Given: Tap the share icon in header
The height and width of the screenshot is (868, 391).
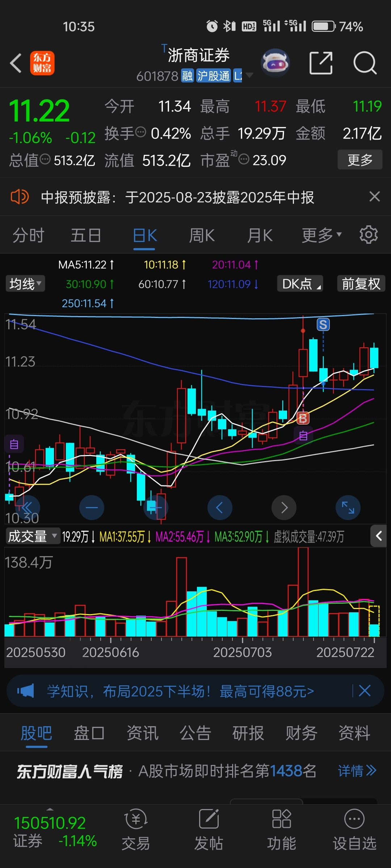Looking at the screenshot, I should [x=321, y=63].
